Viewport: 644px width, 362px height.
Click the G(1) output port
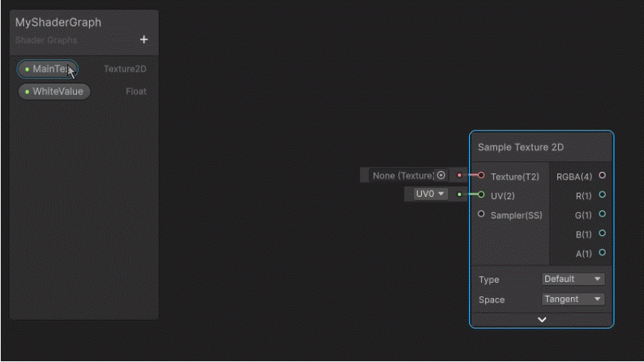602,214
